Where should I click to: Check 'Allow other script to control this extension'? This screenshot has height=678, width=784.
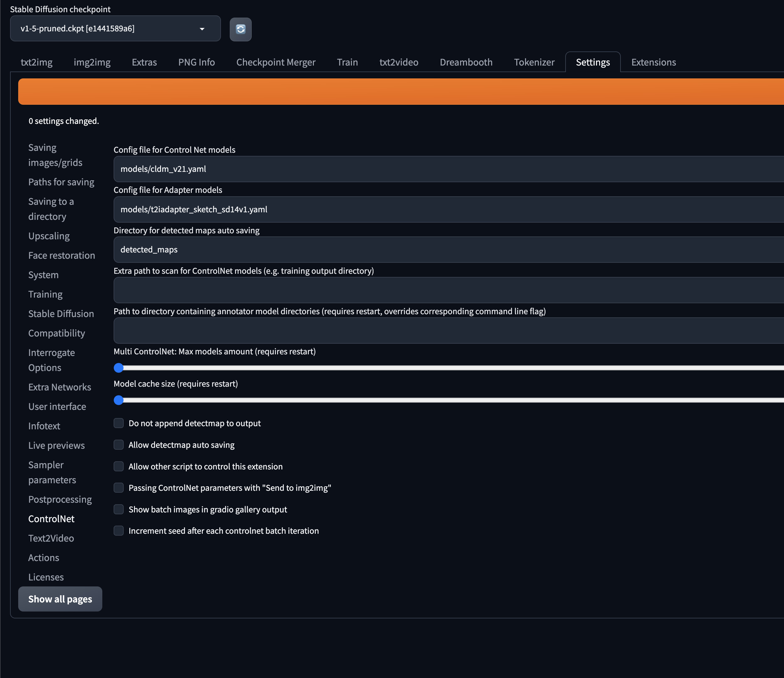click(x=119, y=466)
